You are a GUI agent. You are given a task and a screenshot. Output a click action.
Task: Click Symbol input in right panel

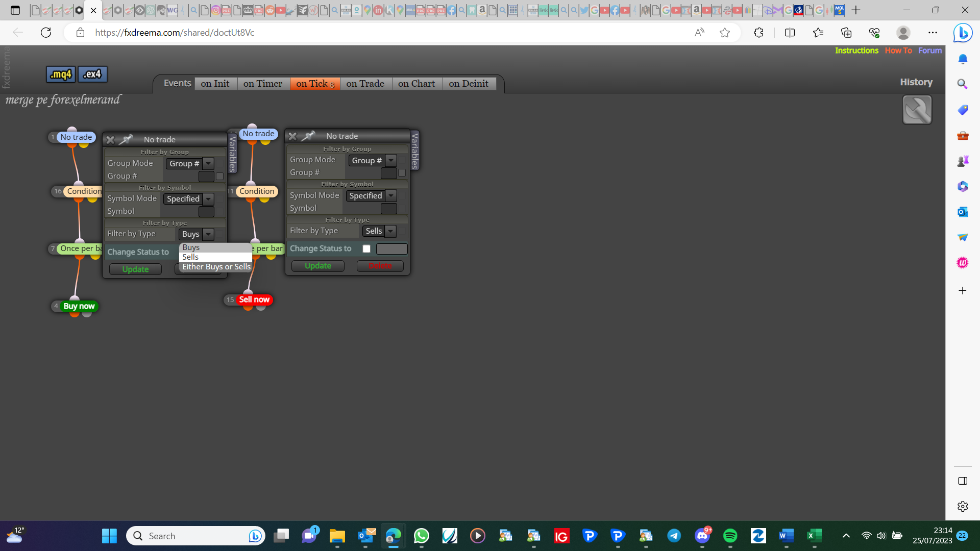coord(388,209)
